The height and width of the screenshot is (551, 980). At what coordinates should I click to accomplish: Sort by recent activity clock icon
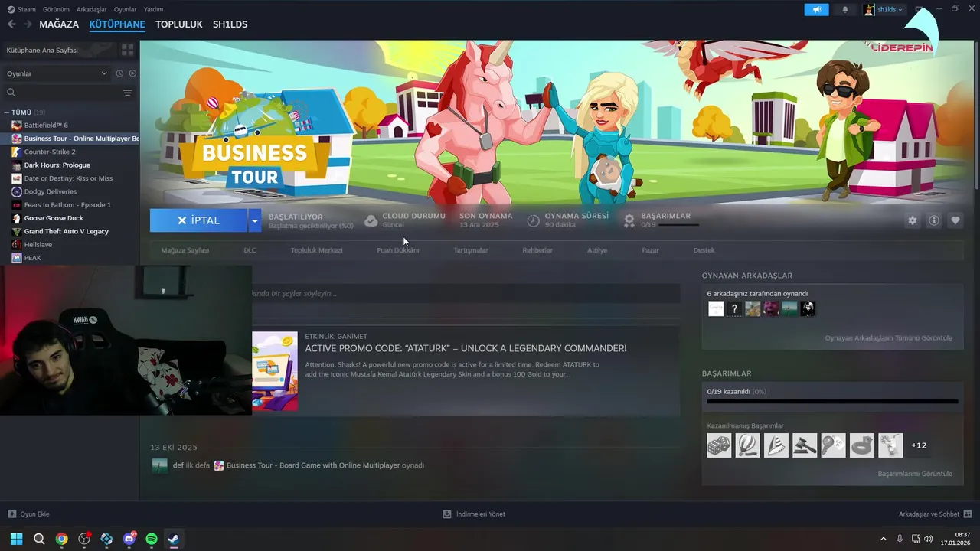point(119,73)
